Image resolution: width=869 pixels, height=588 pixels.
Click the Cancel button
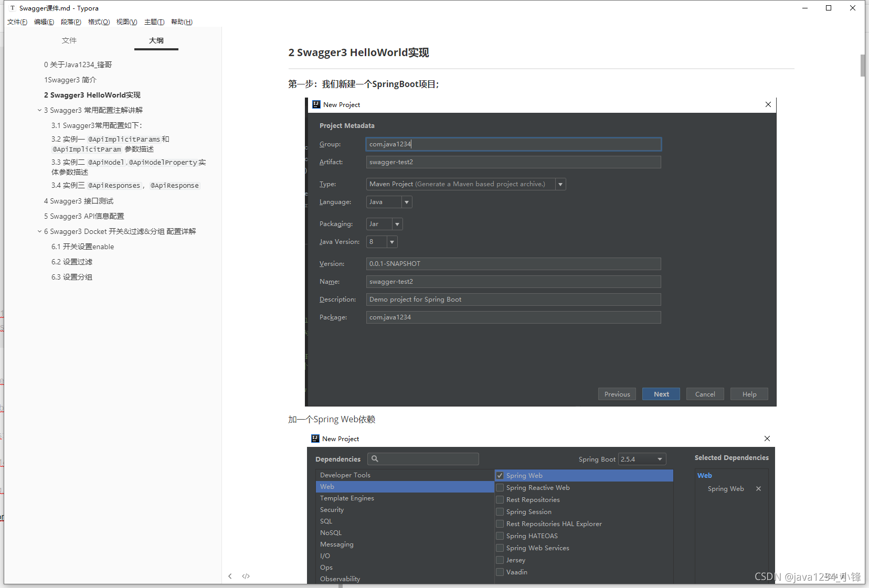[x=705, y=394]
